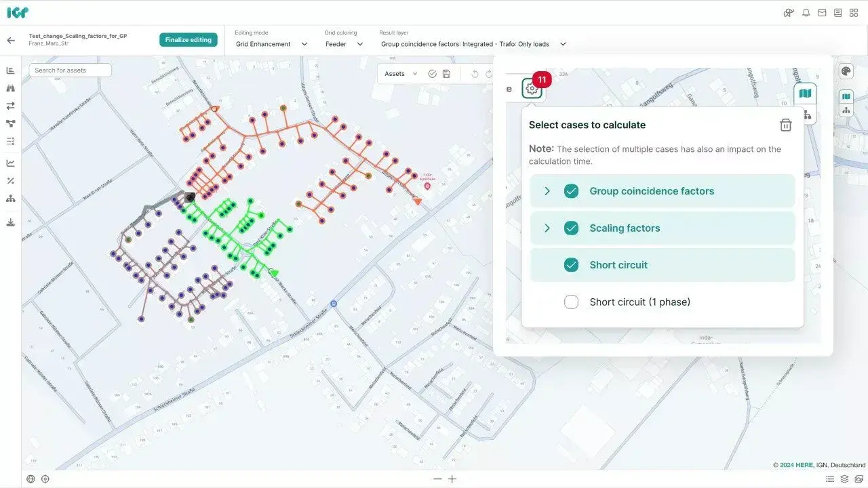Image resolution: width=868 pixels, height=488 pixels.
Task: Open the mail envelope icon
Action: (x=822, y=13)
